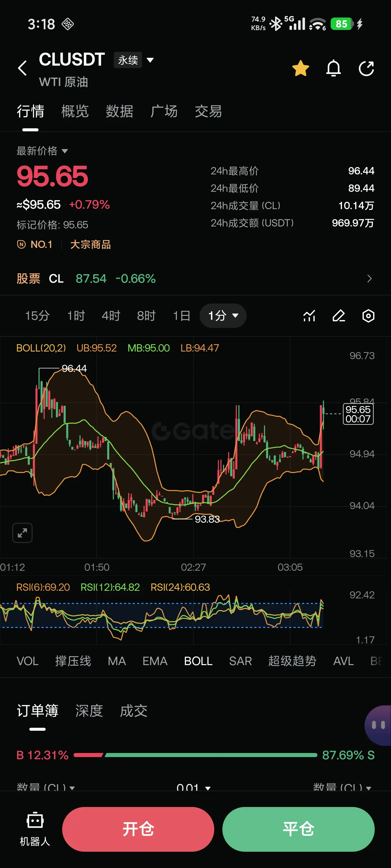Open price alert bell icon

(333, 68)
